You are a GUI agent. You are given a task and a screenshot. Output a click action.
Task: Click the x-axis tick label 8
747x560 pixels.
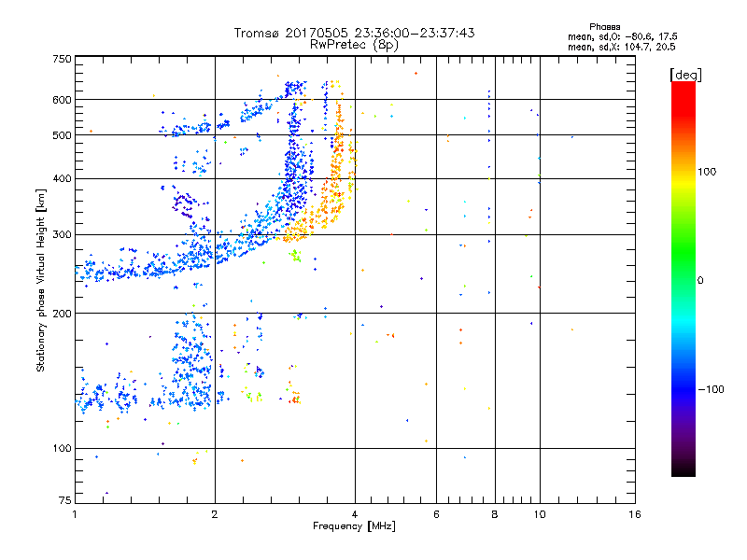(495, 514)
